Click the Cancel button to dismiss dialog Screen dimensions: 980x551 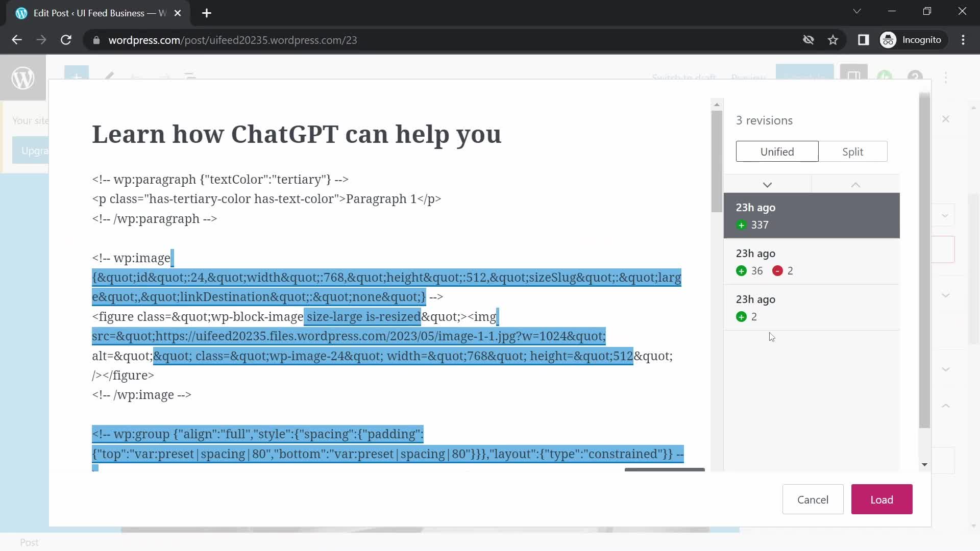pos(813,499)
